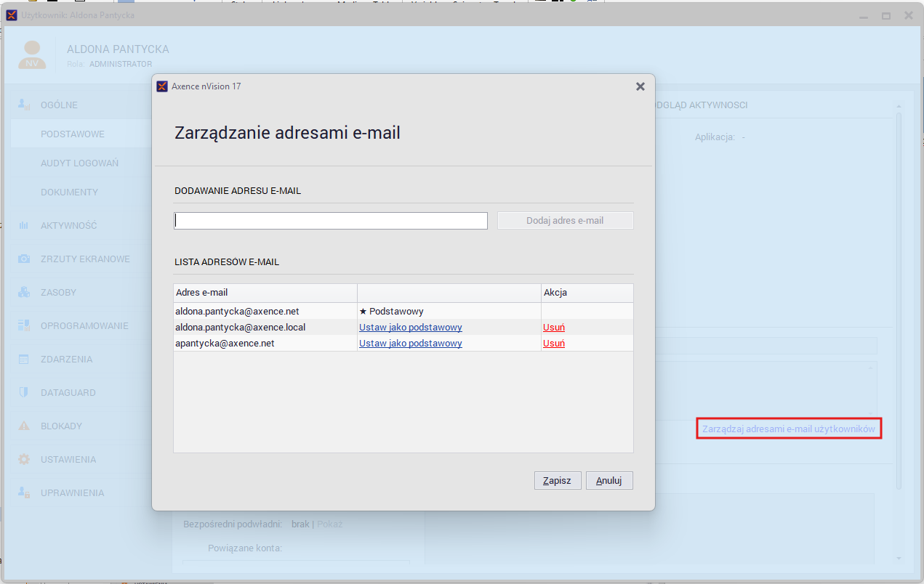This screenshot has width=924, height=584.
Task: Click 'Zarządzaj adresami e-mail użytkowników' link
Action: click(x=789, y=429)
